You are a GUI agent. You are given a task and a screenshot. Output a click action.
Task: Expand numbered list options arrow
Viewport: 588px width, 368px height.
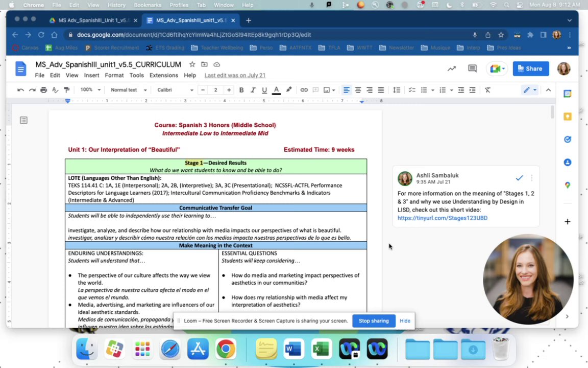tap(452, 90)
